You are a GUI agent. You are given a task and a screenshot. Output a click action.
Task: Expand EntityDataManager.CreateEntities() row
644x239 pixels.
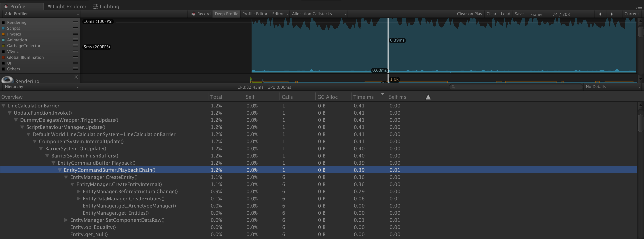tap(78, 199)
